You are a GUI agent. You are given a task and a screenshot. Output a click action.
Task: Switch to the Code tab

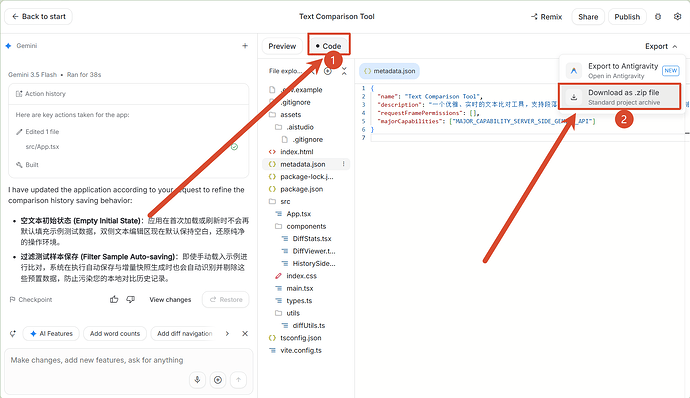[328, 46]
